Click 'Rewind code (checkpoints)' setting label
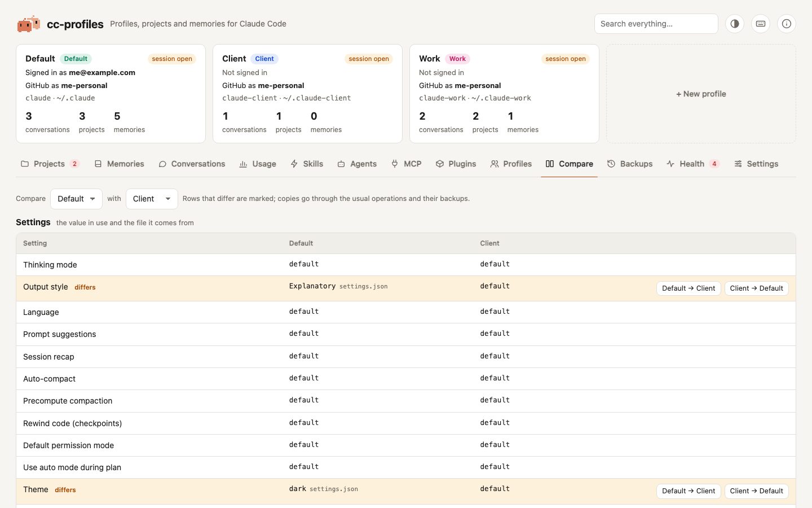The width and height of the screenshot is (812, 508). tap(73, 423)
